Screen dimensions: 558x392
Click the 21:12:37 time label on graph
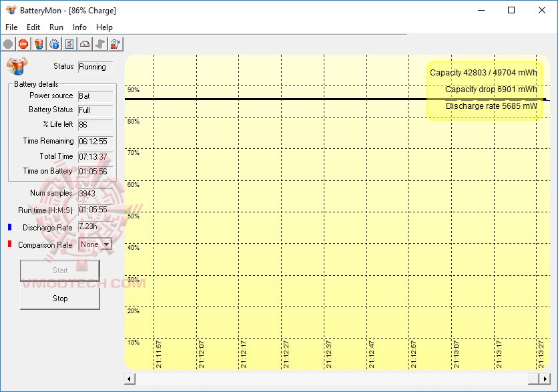click(329, 354)
